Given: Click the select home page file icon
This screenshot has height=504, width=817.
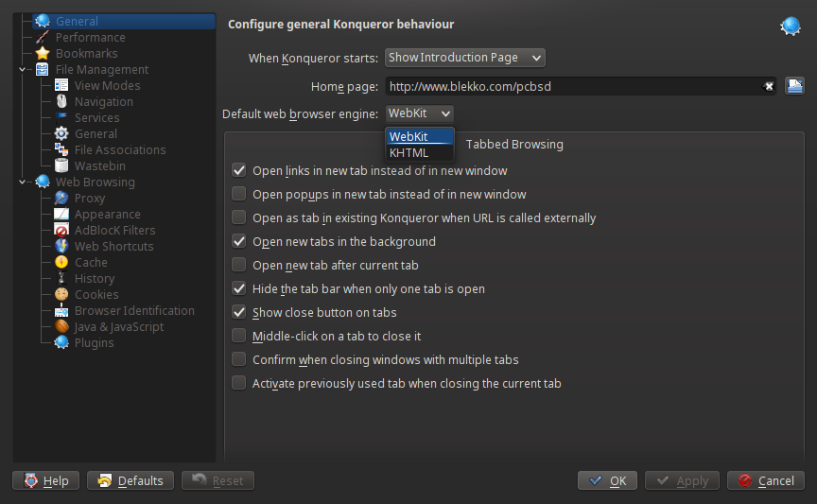Looking at the screenshot, I should click(794, 86).
